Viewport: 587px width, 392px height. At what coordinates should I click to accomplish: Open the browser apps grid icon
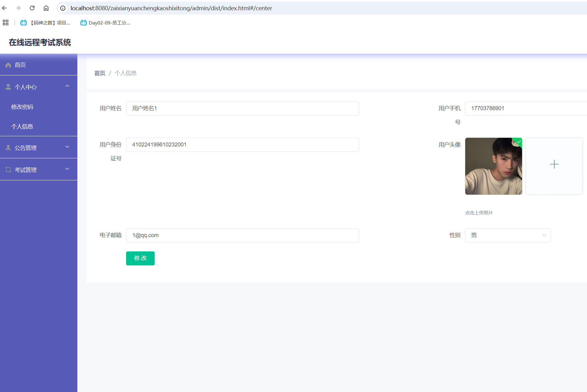click(x=6, y=23)
